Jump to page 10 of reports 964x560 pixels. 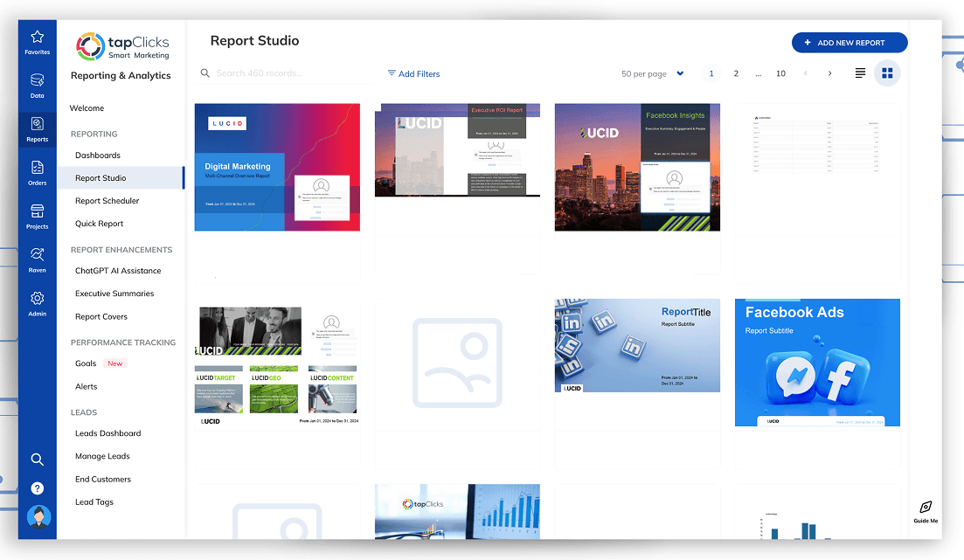[780, 73]
